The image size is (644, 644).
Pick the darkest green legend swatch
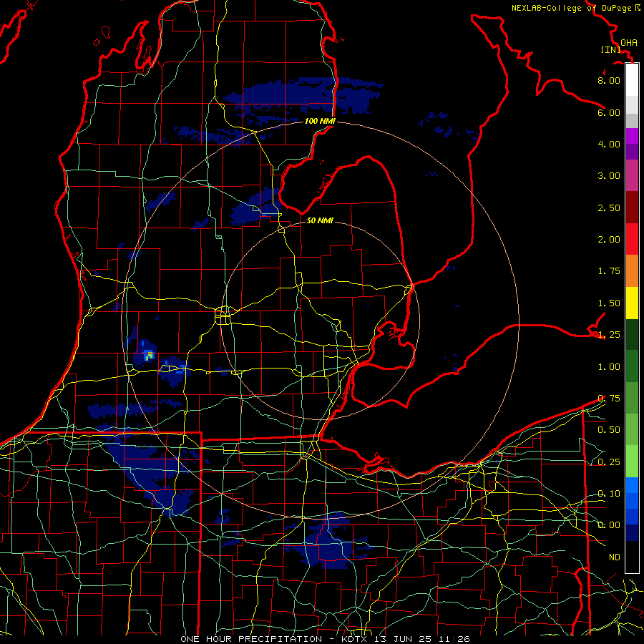coord(632,335)
